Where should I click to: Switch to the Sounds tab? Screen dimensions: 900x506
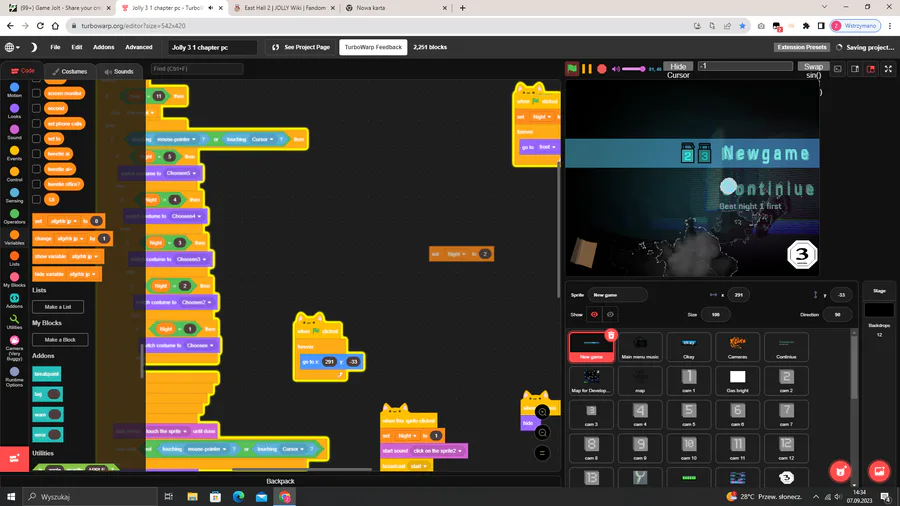coord(119,72)
